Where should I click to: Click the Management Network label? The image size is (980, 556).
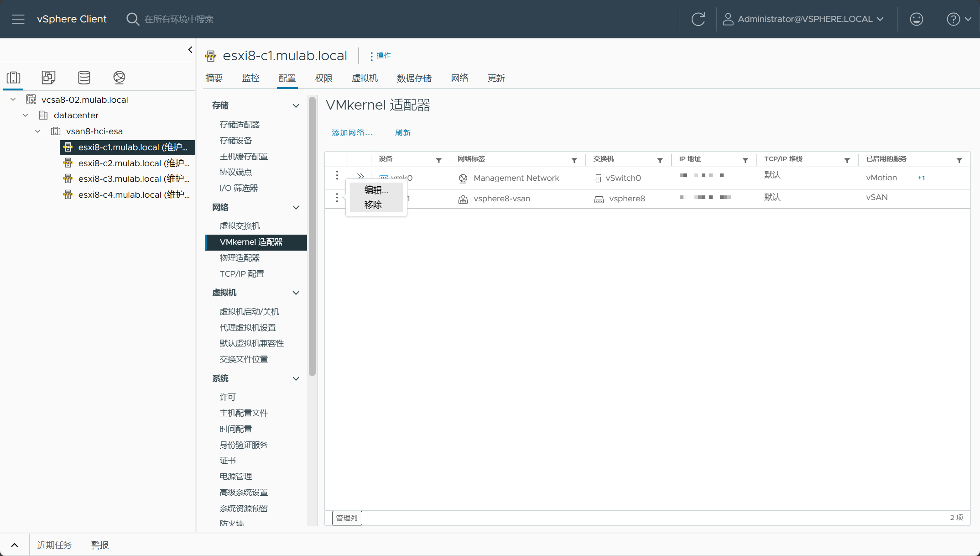point(516,178)
